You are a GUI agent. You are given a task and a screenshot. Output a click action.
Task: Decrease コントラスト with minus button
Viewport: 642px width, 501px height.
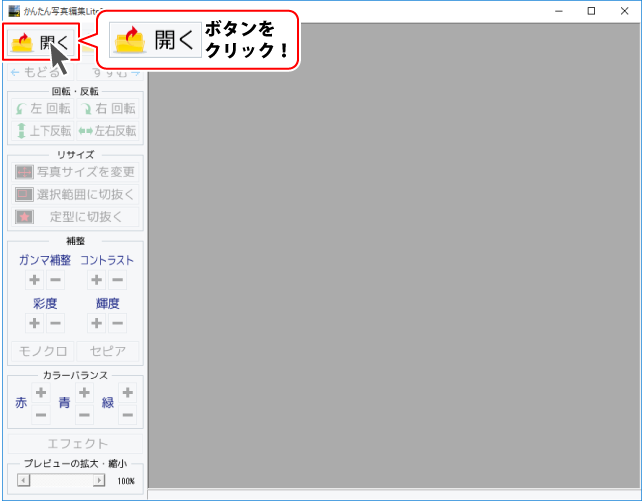coord(118,280)
